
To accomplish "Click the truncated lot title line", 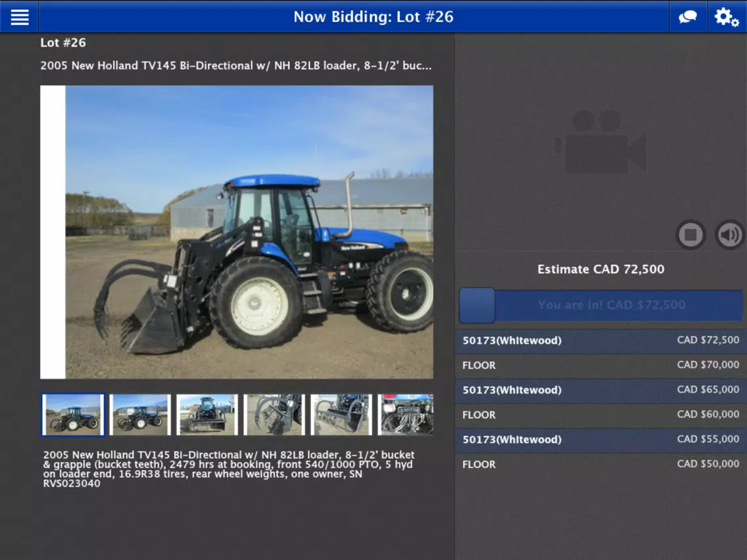I will click(236, 65).
